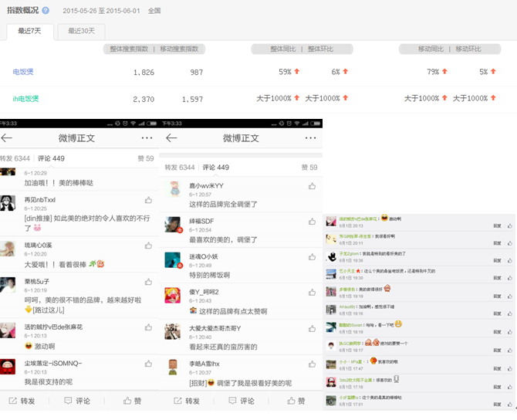Open the username 栗桃5u子
This screenshot has width=517, height=420.
point(37,282)
